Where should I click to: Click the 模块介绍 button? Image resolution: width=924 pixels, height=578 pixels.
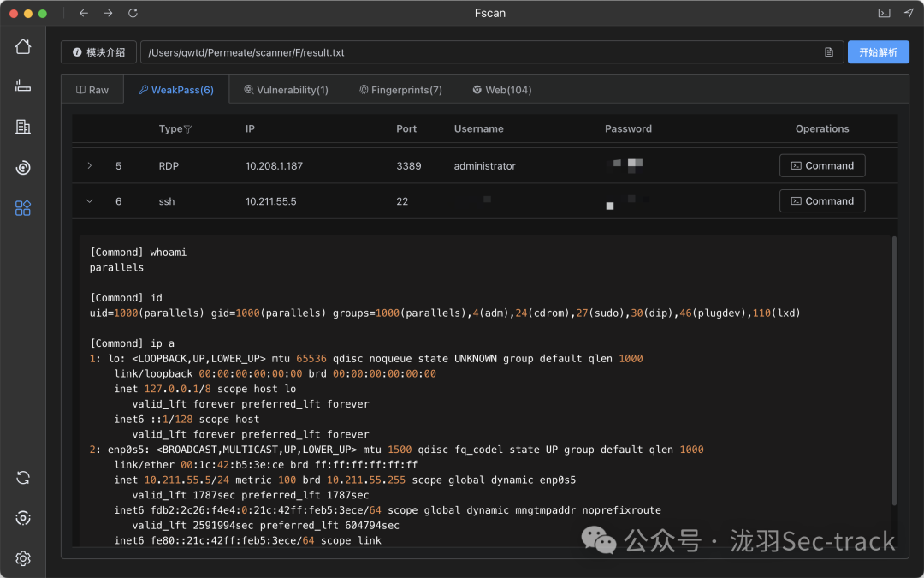99,52
